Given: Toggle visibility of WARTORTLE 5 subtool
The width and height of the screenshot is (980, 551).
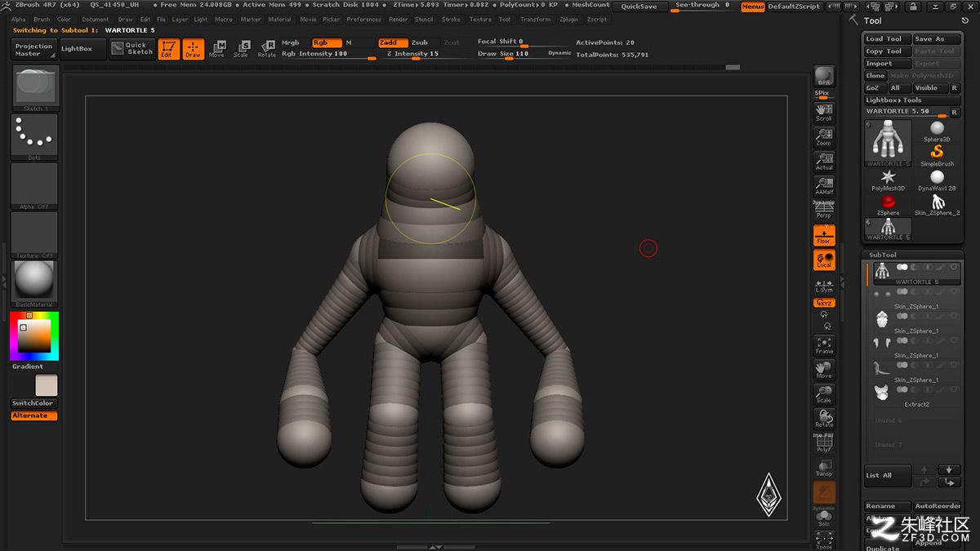Looking at the screenshot, I should [955, 267].
